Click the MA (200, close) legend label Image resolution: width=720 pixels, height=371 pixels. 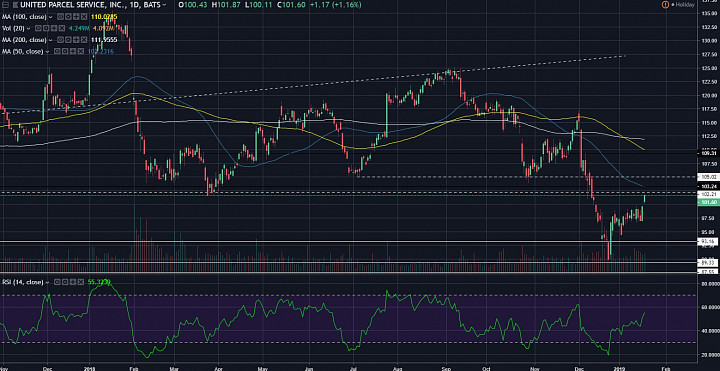click(24, 40)
